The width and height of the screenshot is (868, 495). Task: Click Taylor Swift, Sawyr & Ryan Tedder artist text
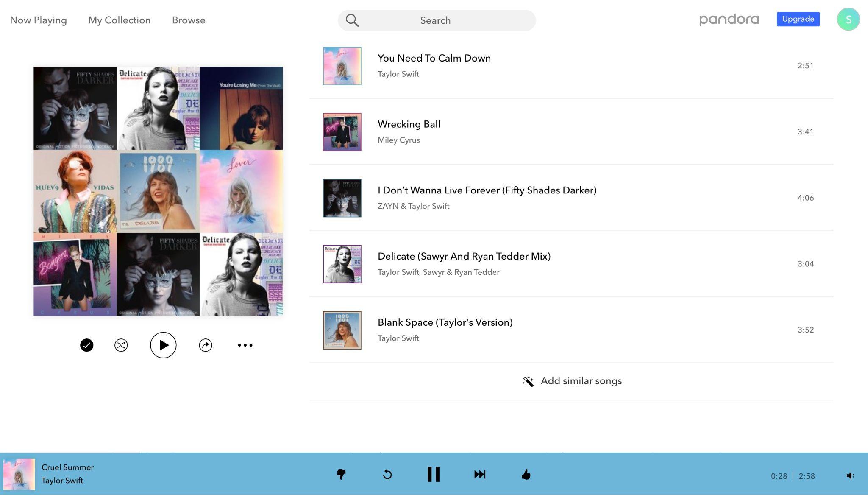[439, 272]
